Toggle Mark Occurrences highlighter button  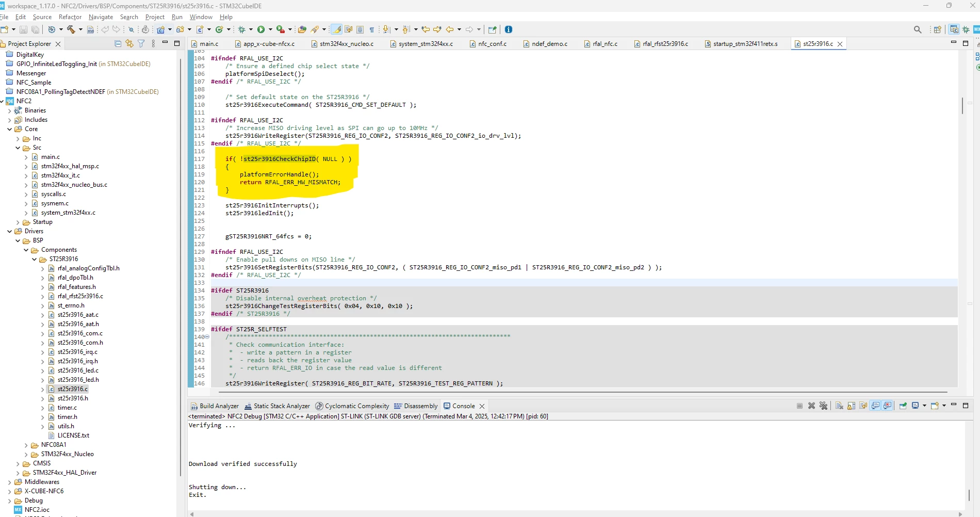pos(336,29)
